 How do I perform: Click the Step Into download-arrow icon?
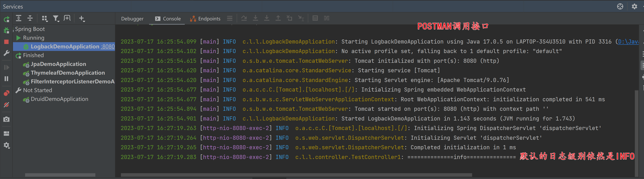[x=256, y=18]
